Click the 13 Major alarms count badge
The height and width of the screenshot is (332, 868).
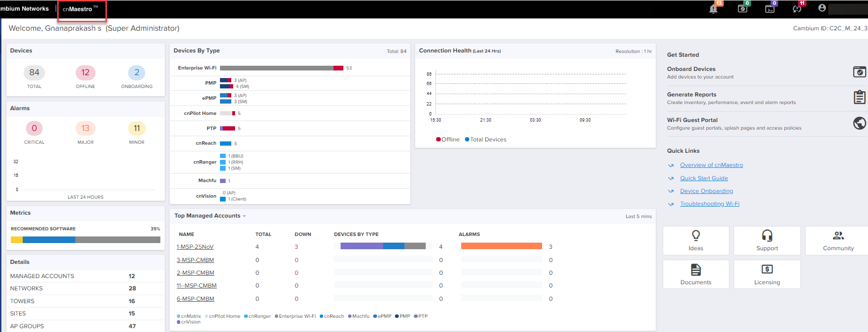(86, 129)
